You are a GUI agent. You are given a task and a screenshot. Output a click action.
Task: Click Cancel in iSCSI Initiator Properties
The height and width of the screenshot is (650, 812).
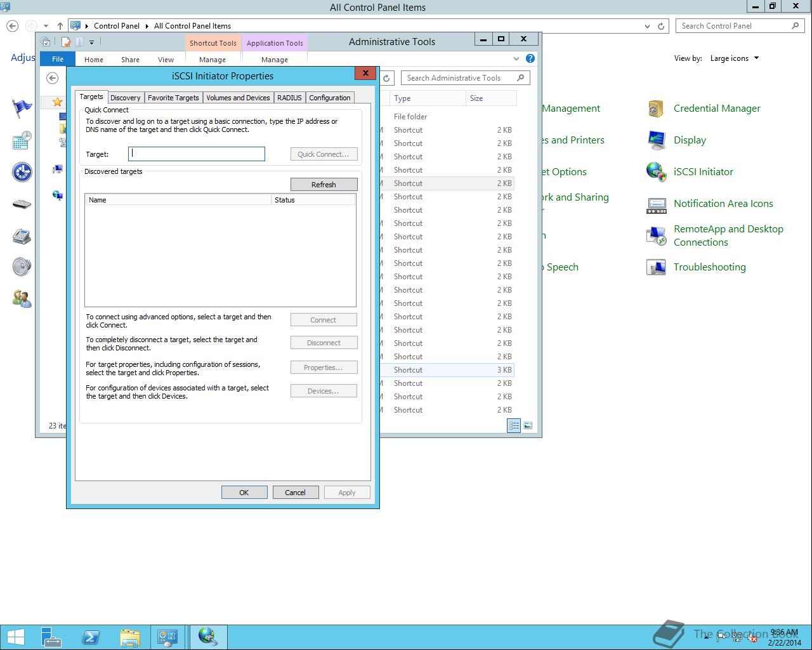296,493
